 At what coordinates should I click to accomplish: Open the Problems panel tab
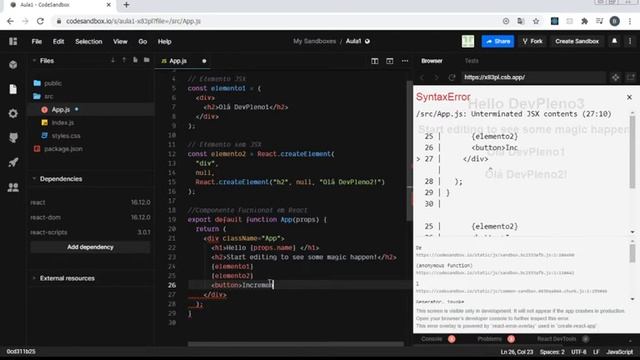click(x=489, y=339)
